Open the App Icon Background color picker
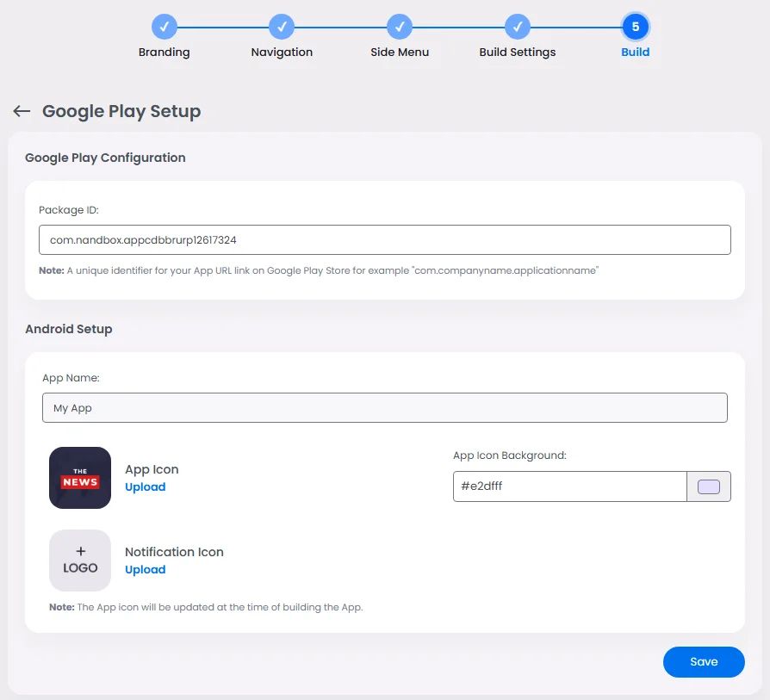This screenshot has height=700, width=770. click(709, 486)
